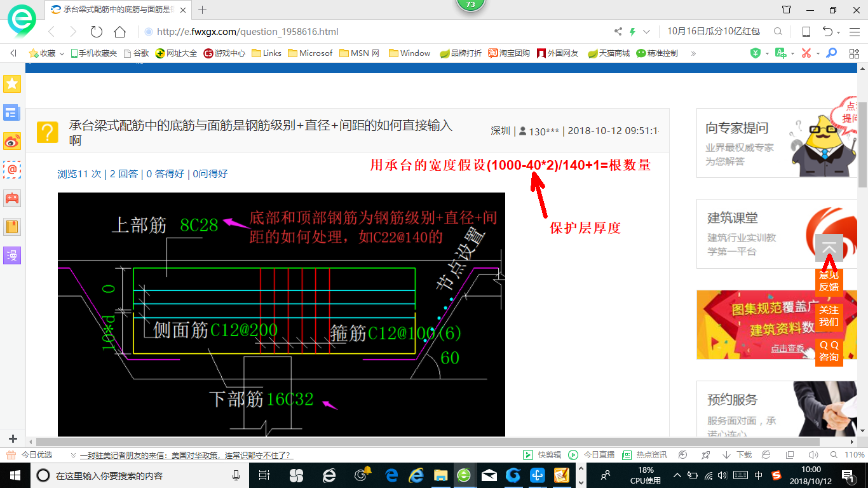Open the 手机收藏夹 bookmark
Viewport: 868px width, 488px height.
(94, 53)
